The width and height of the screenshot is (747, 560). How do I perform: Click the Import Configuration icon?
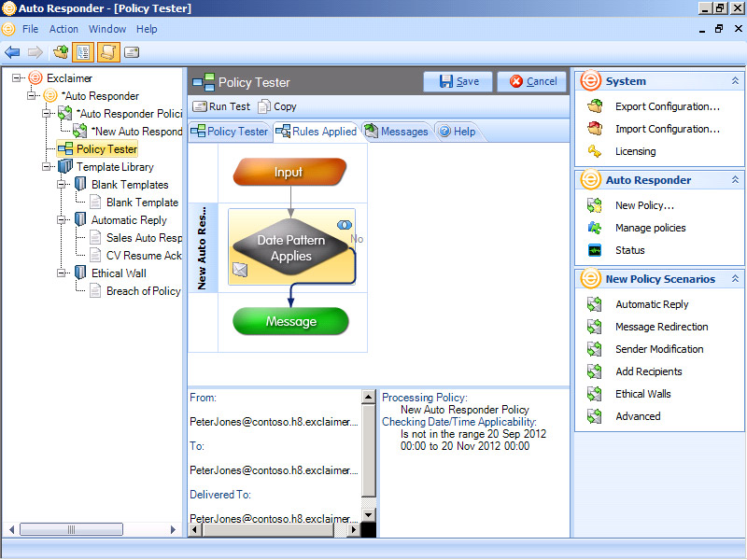point(595,129)
